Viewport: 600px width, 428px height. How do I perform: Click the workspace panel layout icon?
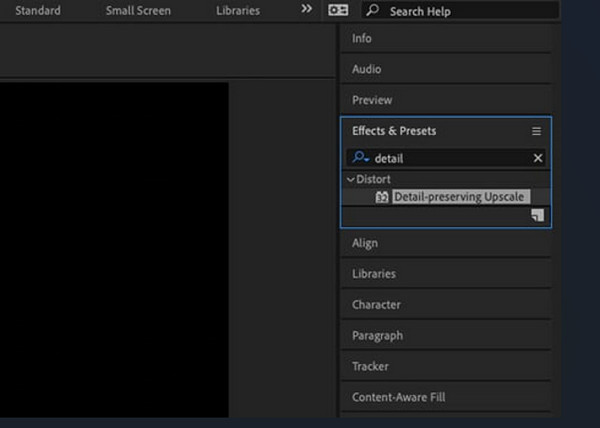(338, 10)
